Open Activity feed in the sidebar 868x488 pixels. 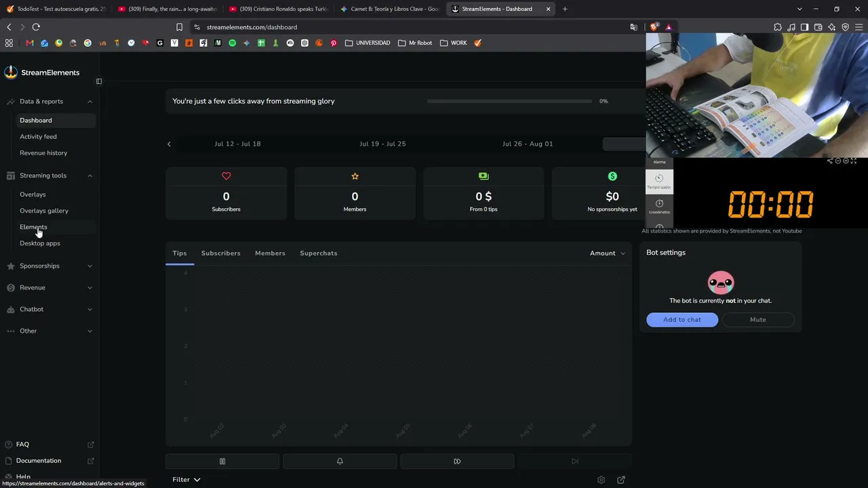click(x=56, y=137)
